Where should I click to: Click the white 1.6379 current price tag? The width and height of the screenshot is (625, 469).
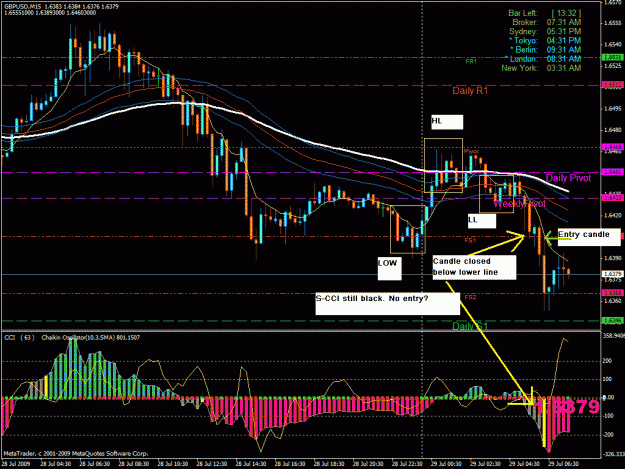pos(613,274)
